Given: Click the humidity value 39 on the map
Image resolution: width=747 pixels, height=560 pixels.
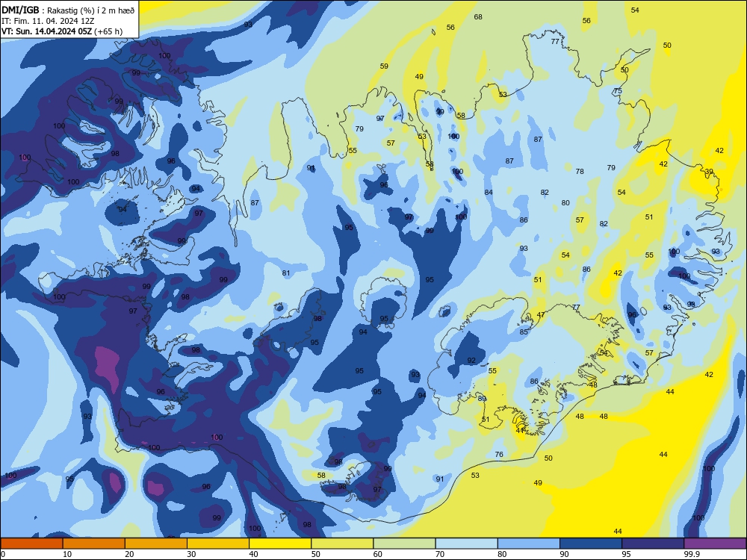Looking at the screenshot, I should [x=710, y=172].
